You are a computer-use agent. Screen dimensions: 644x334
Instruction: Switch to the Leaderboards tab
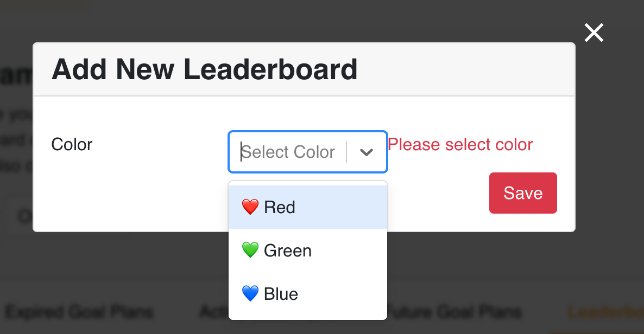(x=607, y=312)
